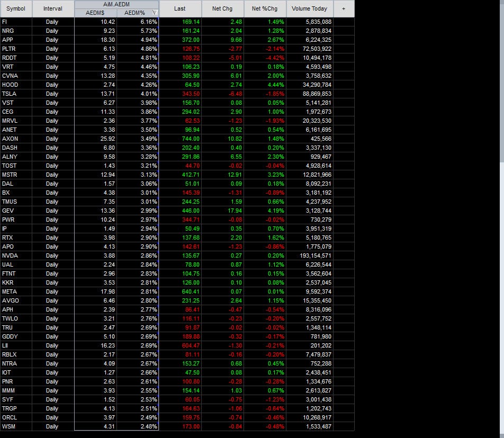Screen dimensions: 504x438
Task: Select the DASH symbol cell
Action: [x=16, y=148]
